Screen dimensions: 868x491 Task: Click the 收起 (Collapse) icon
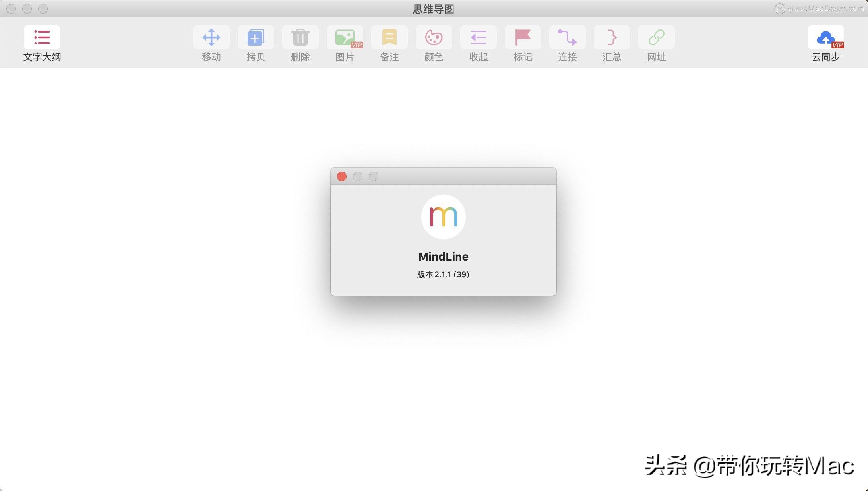pos(478,38)
